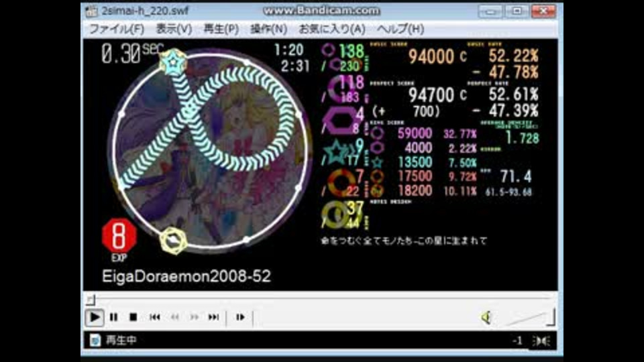Click the purple ring icon beside 138
This screenshot has height=362, width=644.
(x=329, y=50)
